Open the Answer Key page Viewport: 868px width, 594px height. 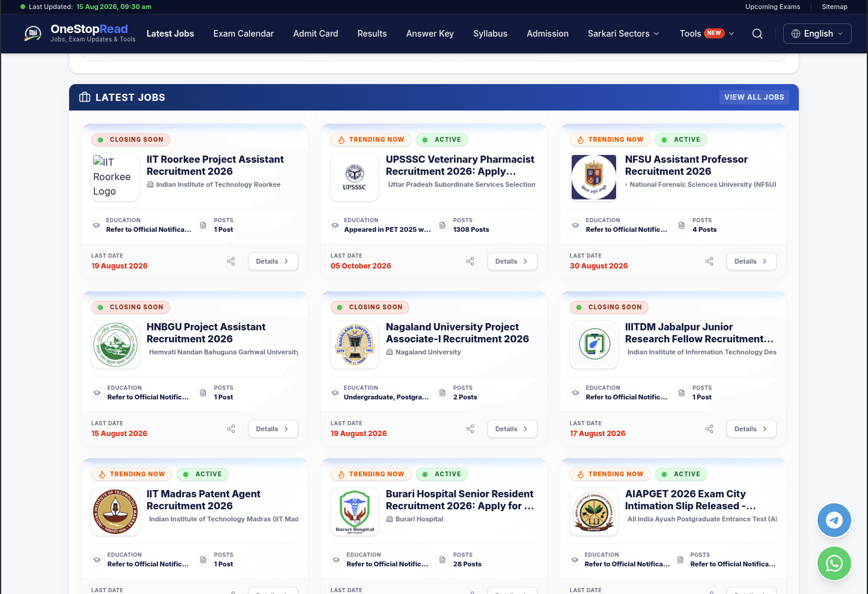pos(430,34)
